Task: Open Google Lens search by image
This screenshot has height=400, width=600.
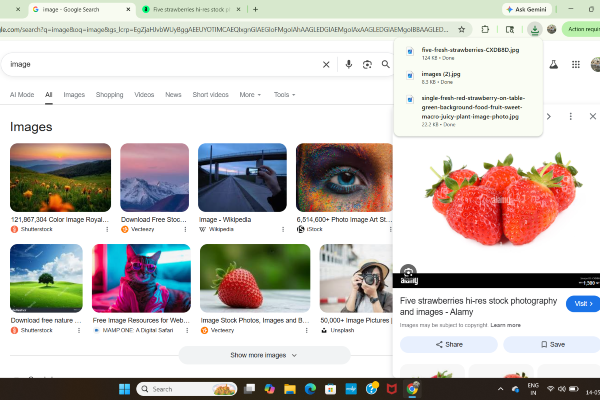Action: point(367,64)
